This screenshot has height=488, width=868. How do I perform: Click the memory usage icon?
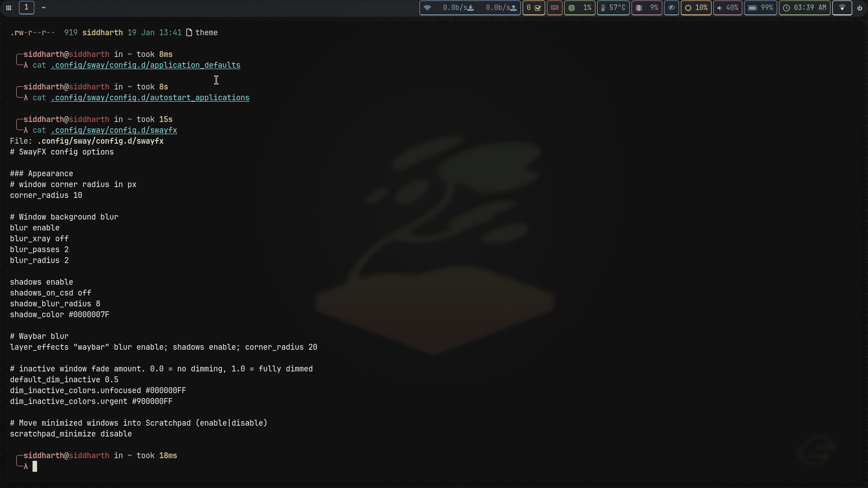click(646, 8)
